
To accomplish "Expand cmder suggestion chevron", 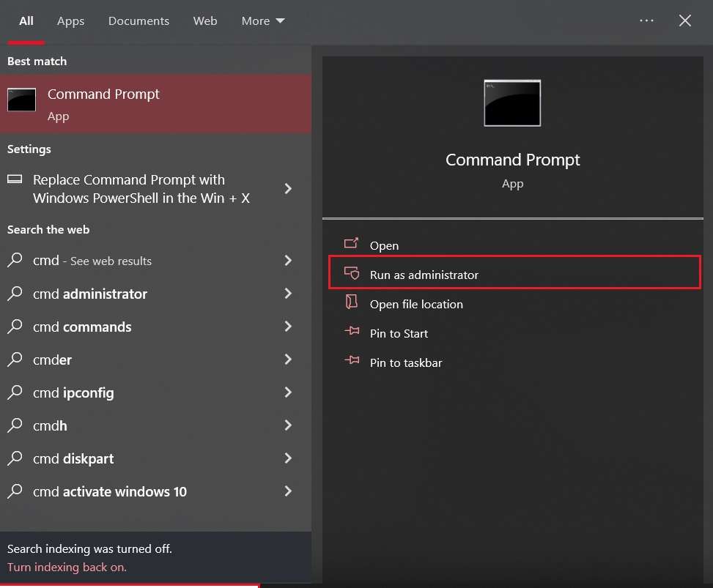I will [288, 360].
